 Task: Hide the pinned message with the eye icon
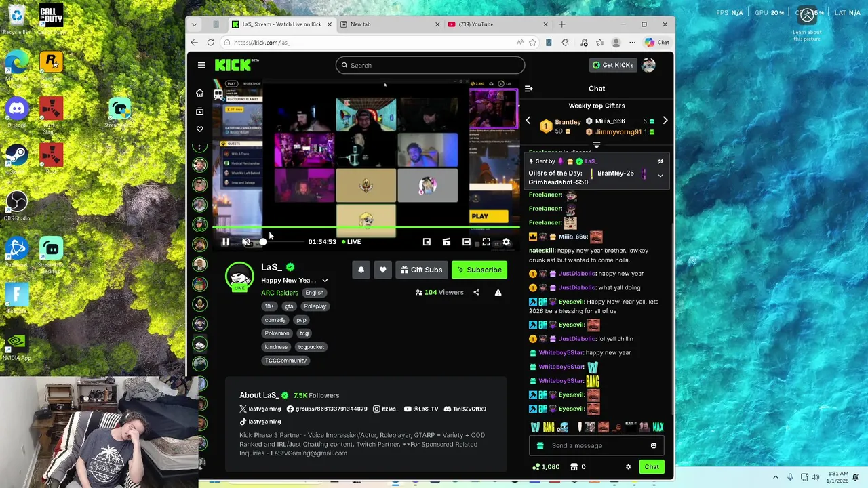660,161
